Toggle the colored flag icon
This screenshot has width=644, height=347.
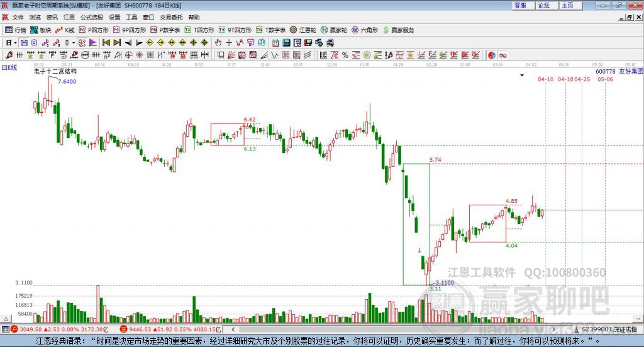tap(93, 43)
